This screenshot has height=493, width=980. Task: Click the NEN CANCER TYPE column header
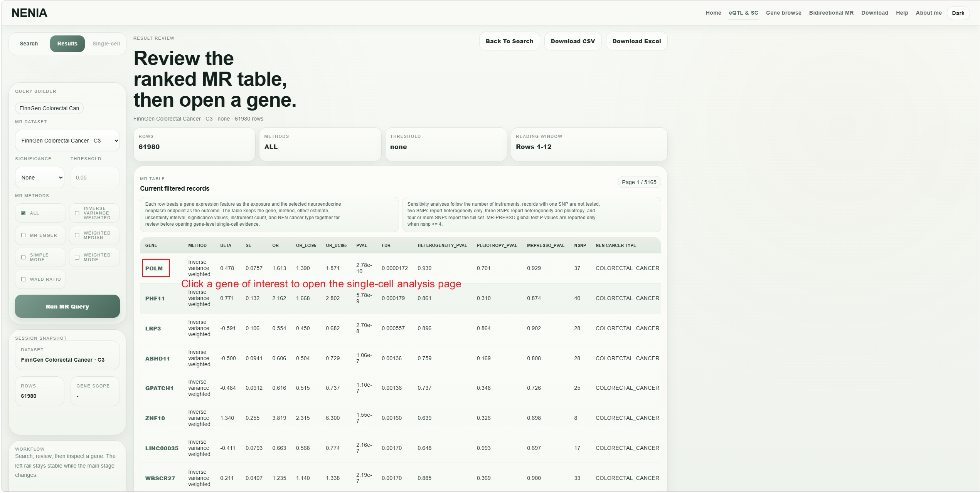tap(616, 245)
